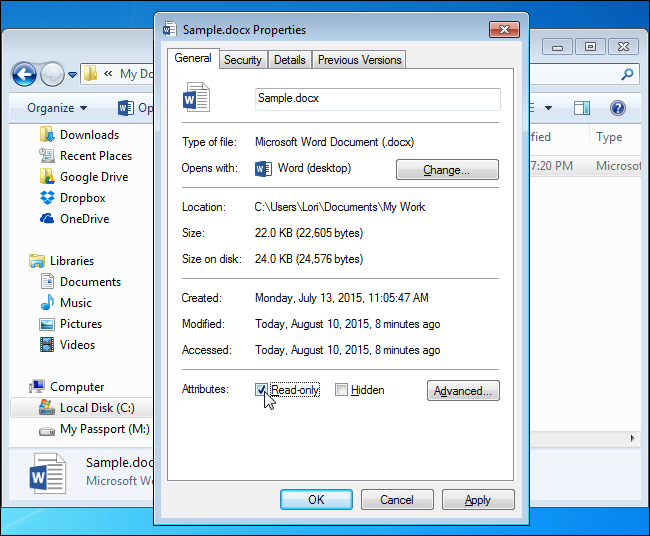Open recent locations dropdown arrow in Explorer
650x536 pixels.
pos(73,75)
